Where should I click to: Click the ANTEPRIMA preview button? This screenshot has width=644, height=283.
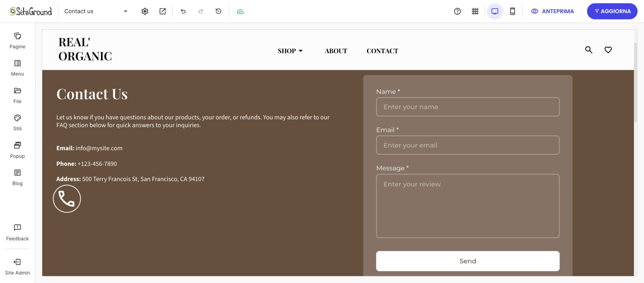point(552,11)
